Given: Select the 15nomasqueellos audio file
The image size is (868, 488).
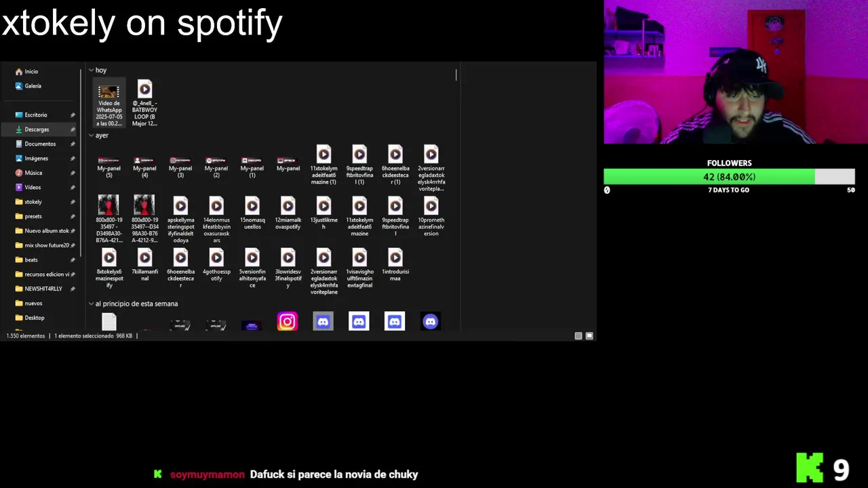Looking at the screenshot, I should coord(252,213).
